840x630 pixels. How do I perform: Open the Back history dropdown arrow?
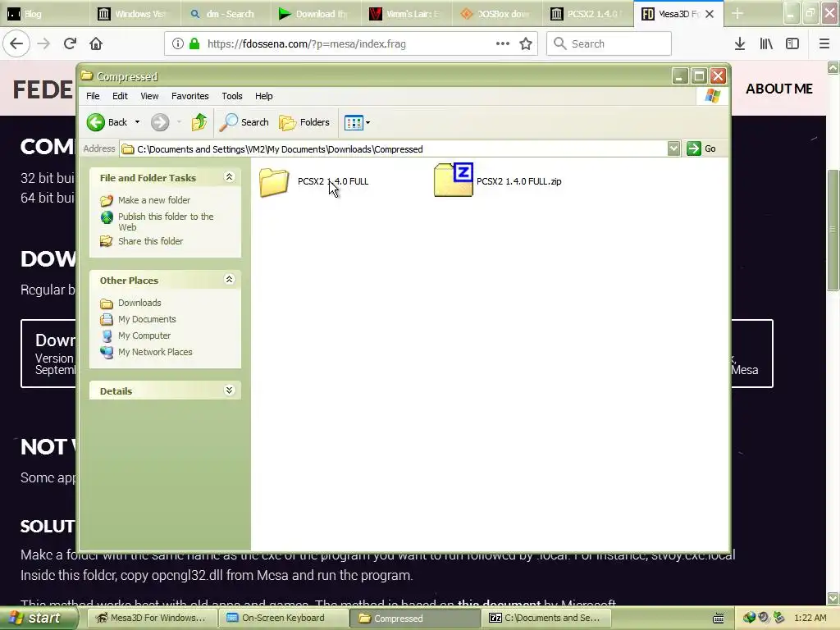(137, 122)
